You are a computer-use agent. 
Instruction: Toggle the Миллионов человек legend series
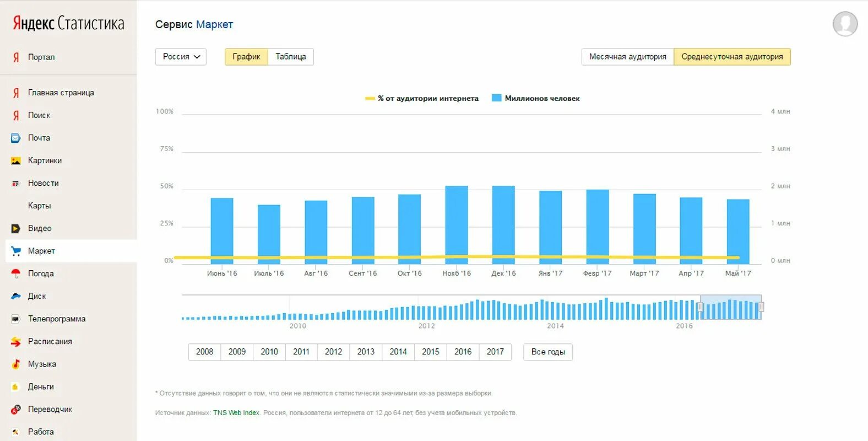click(535, 99)
